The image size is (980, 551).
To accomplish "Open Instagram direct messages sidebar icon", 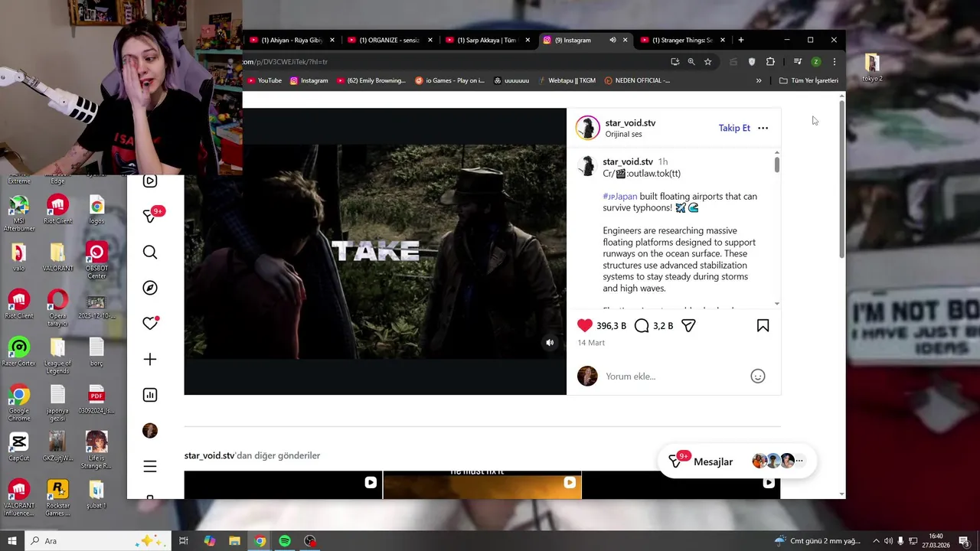I will (x=150, y=217).
